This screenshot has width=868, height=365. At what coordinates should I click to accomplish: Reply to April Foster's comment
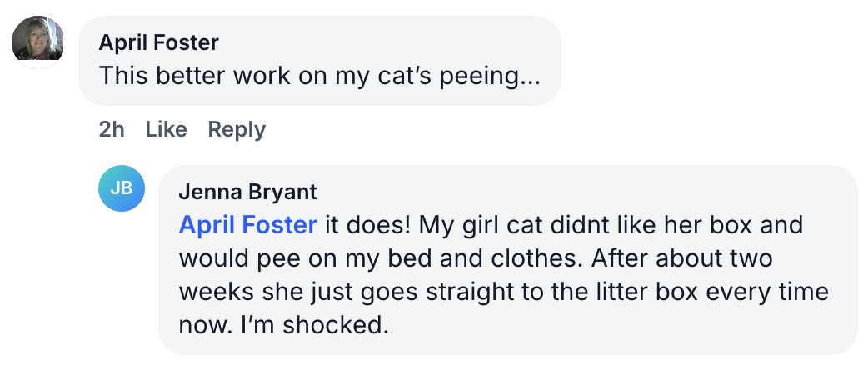click(x=237, y=130)
